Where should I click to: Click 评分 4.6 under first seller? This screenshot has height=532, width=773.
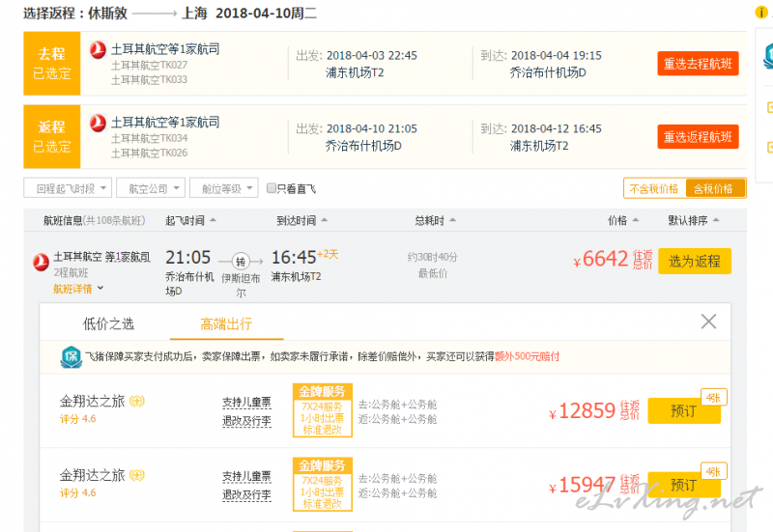pyautogui.click(x=78, y=419)
